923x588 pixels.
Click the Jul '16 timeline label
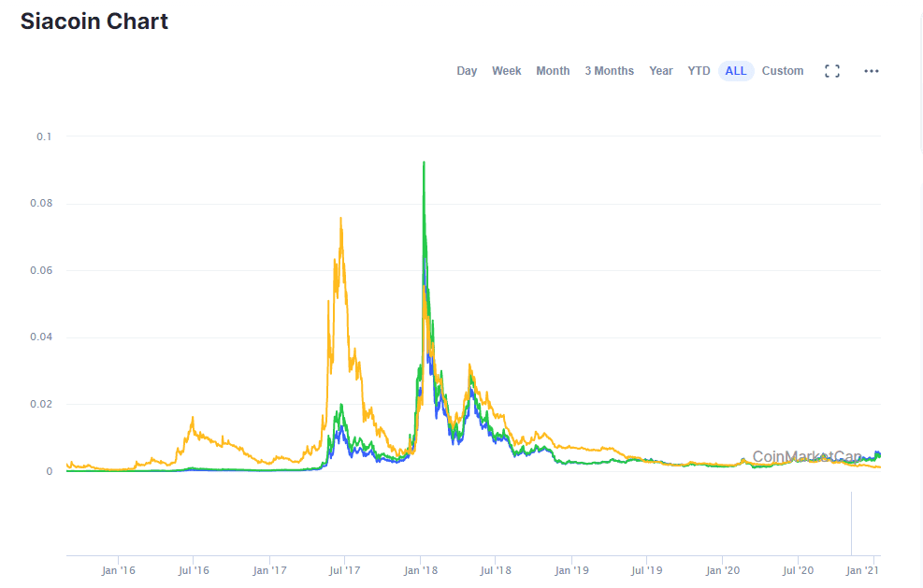(193, 570)
